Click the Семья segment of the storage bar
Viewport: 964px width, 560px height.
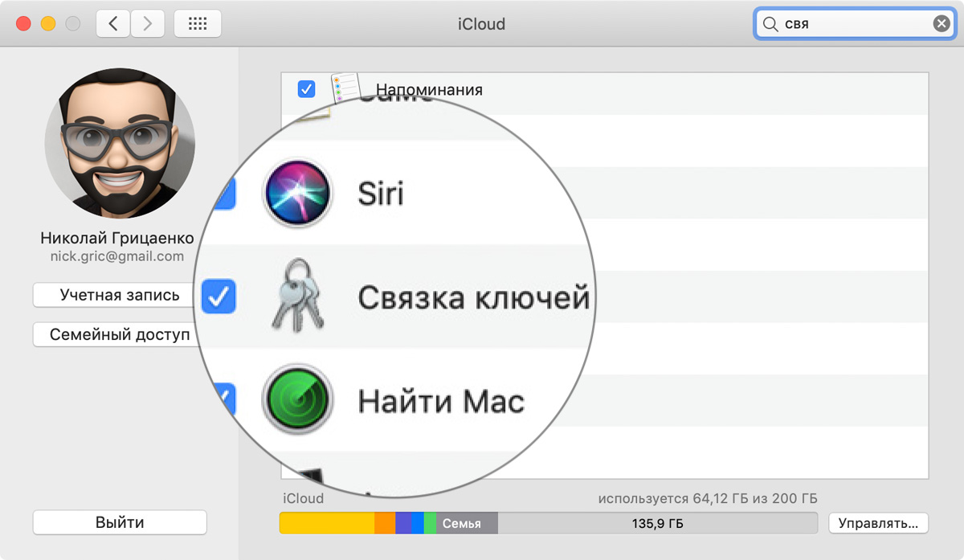tap(467, 523)
